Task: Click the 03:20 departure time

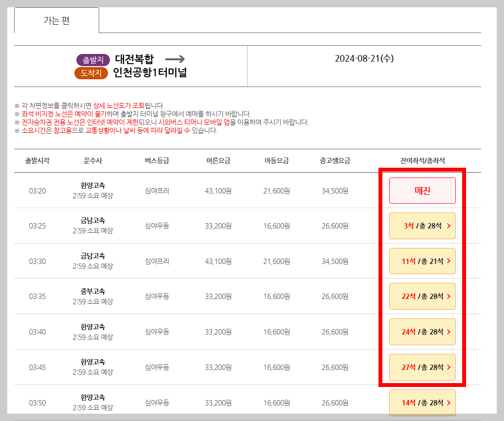Action: click(x=37, y=191)
